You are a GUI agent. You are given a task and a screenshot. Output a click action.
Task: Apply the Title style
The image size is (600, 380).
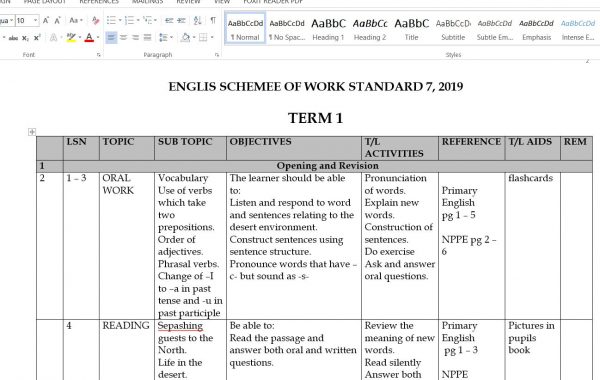[x=411, y=28]
